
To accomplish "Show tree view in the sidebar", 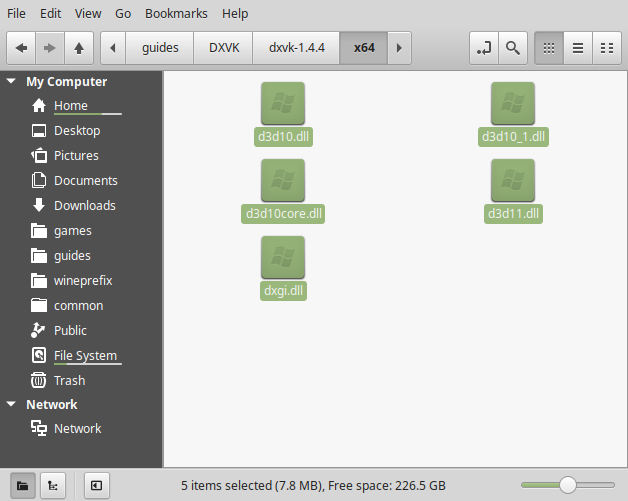I will [53, 486].
